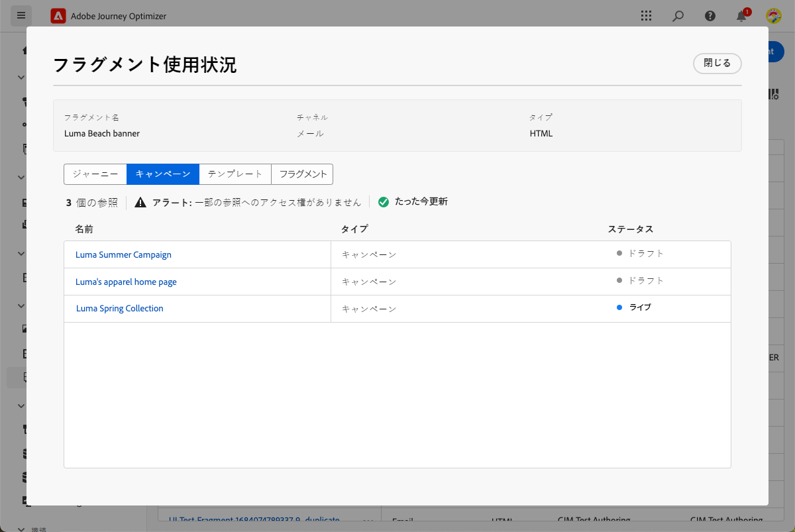This screenshot has height=532, width=795.
Task: Click the Adobe Journey Optimizer title
Action: pos(119,16)
